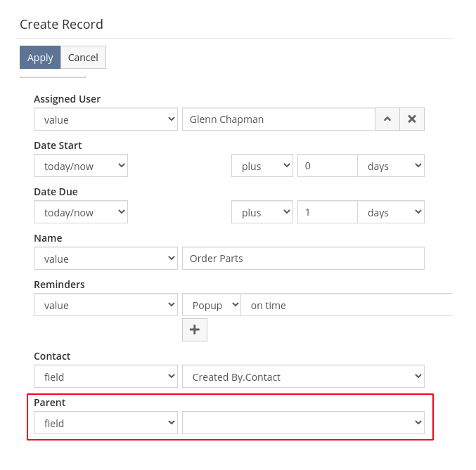Open the Assigned User selection arrow icon

[387, 119]
